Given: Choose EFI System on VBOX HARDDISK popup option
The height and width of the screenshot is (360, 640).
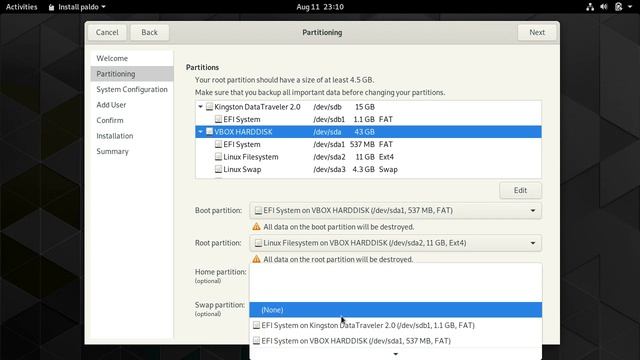Looking at the screenshot, I should [x=396, y=341].
